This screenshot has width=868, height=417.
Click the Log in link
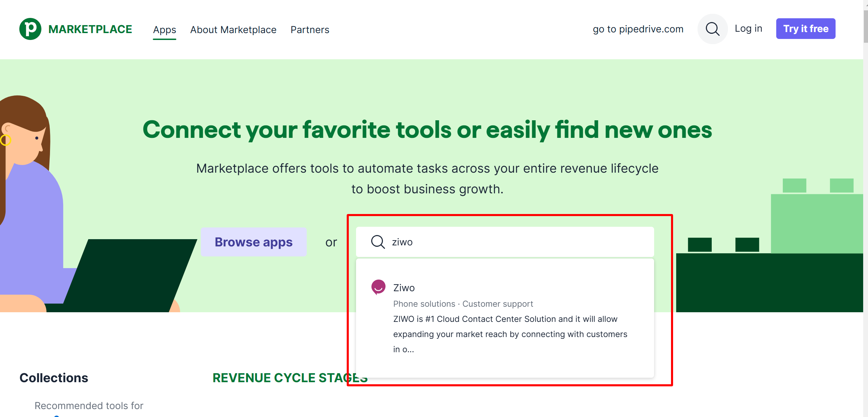coord(748,29)
